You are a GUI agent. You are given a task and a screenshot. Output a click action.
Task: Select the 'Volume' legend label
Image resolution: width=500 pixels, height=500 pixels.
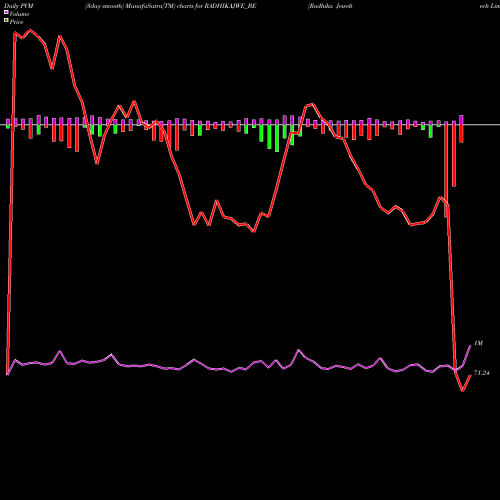(19, 14)
